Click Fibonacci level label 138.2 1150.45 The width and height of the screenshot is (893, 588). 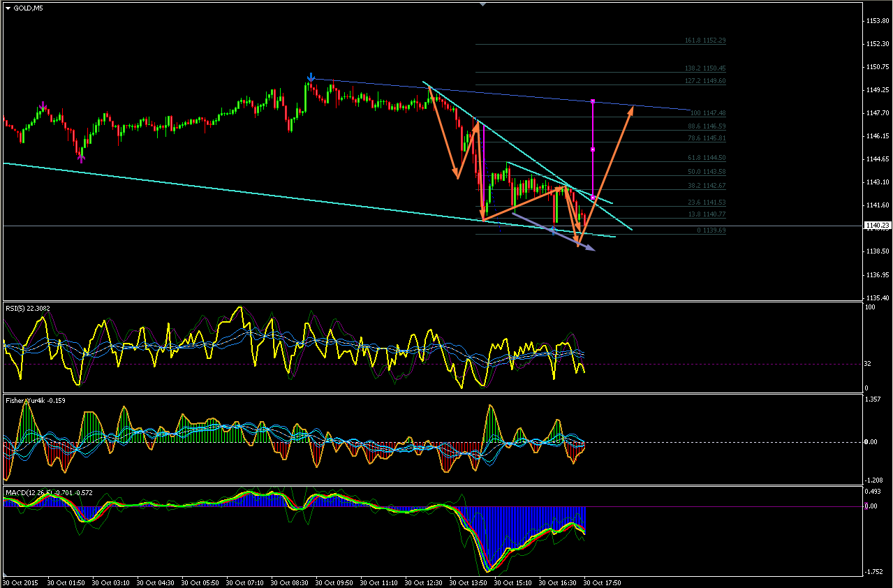[705, 68]
